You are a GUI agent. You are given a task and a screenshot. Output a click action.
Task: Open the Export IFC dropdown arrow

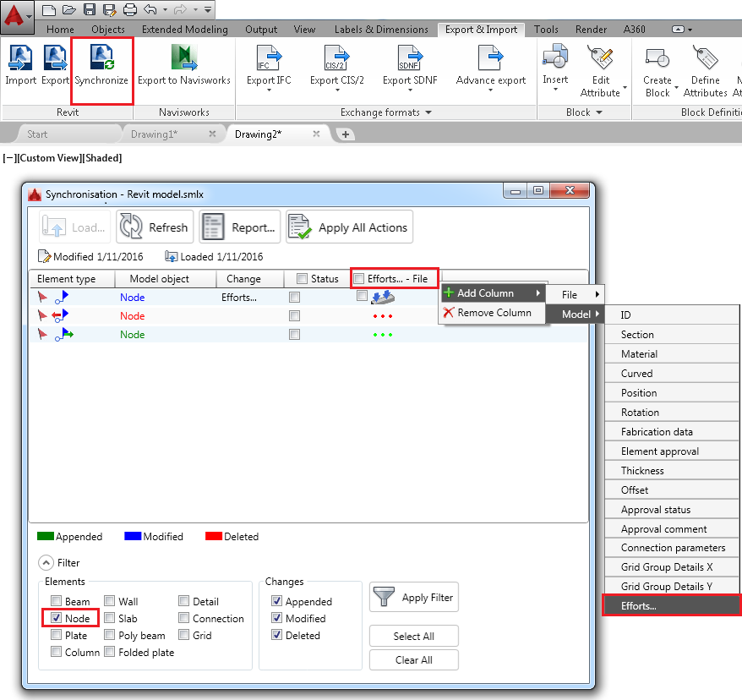click(x=269, y=90)
